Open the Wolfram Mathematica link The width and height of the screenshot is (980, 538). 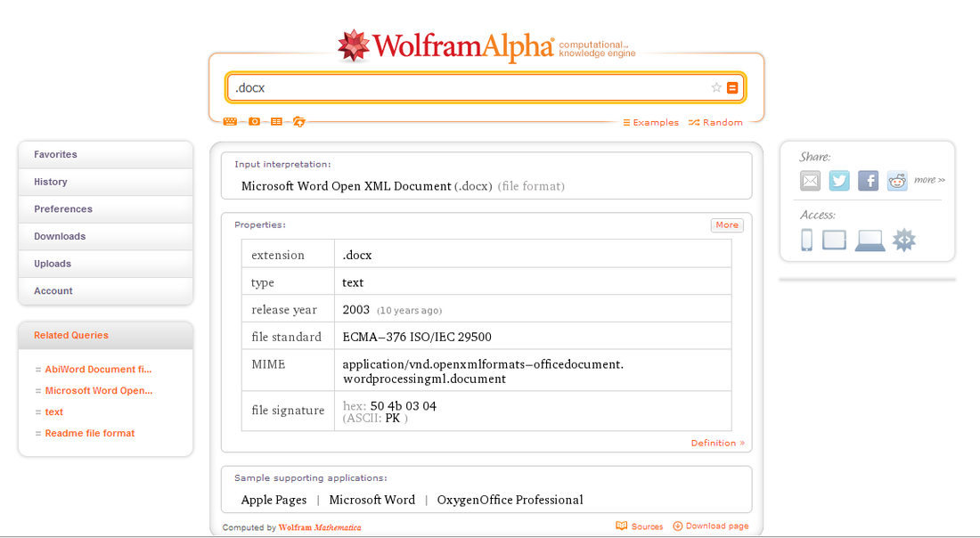point(319,527)
